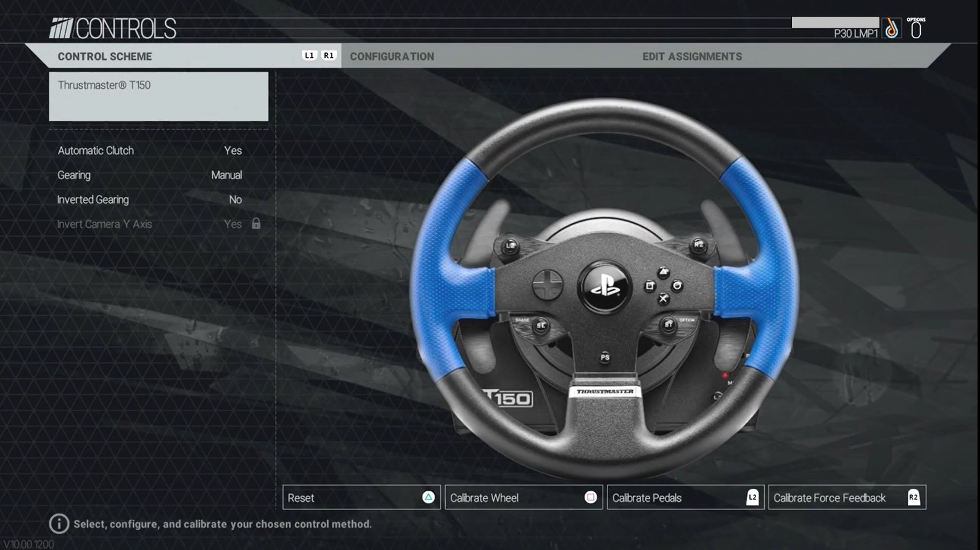Click the PlayStation logo on wheel hub

[604, 288]
